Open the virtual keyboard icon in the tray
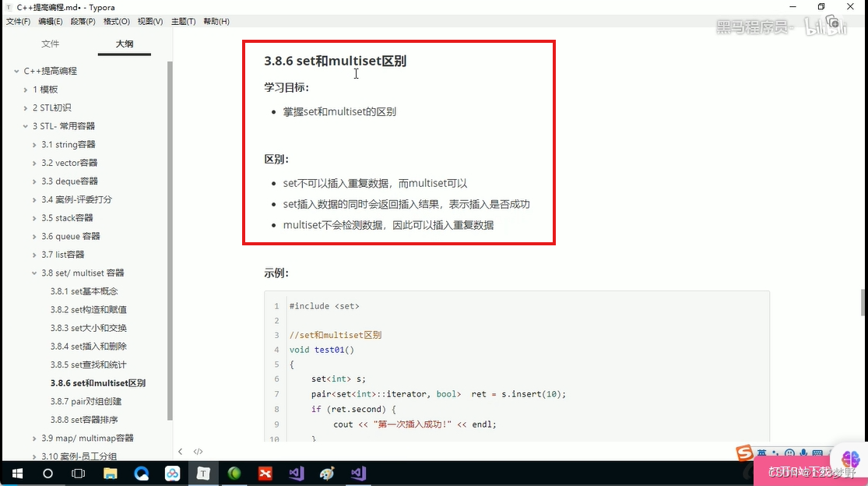 [x=817, y=453]
